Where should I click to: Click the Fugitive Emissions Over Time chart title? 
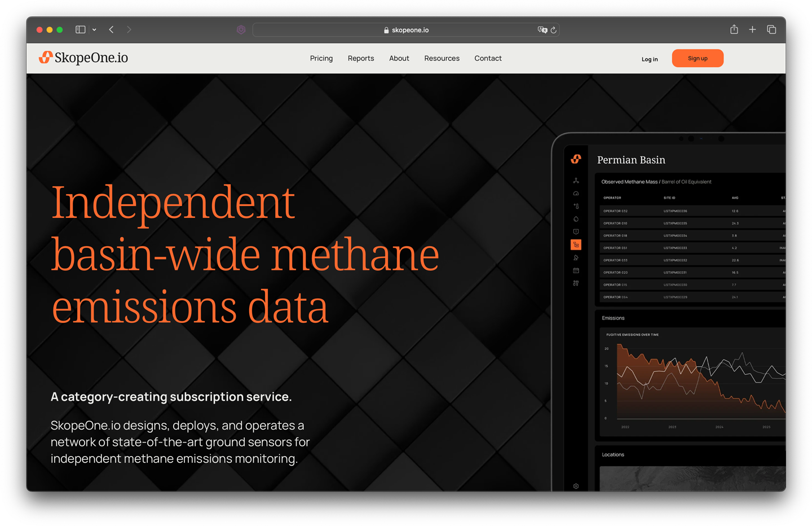(632, 335)
